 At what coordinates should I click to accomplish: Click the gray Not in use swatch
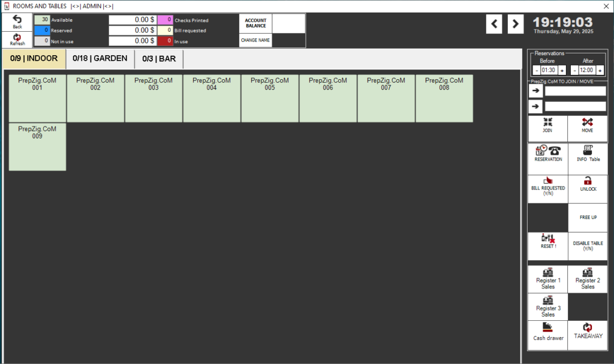click(x=42, y=41)
